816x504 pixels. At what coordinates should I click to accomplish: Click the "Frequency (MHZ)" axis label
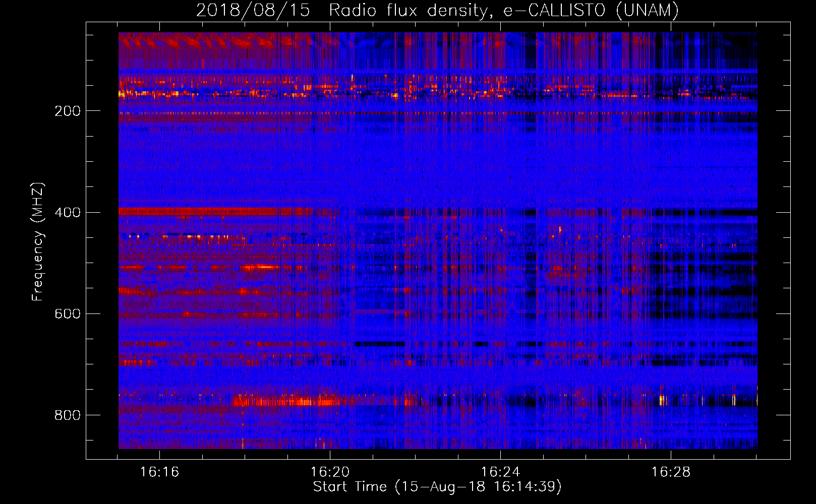(38, 242)
